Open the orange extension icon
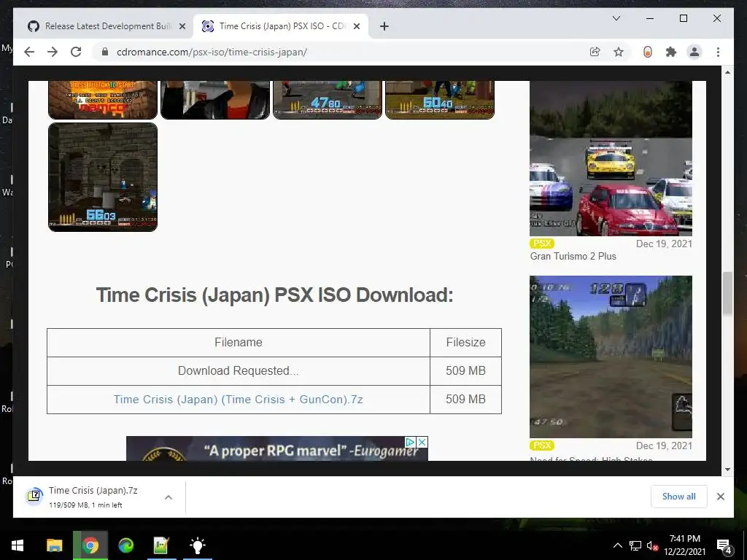Image resolution: width=747 pixels, height=560 pixels. coord(648,52)
